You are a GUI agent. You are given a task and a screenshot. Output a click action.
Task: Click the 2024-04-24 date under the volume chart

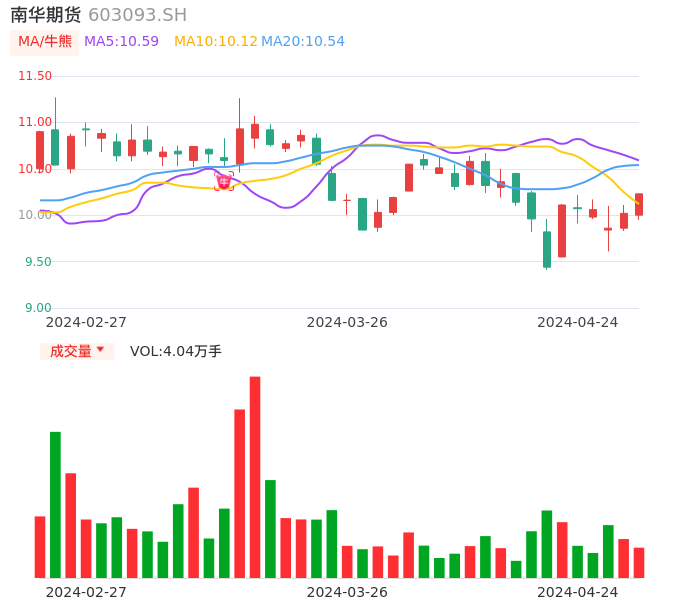pos(578,591)
